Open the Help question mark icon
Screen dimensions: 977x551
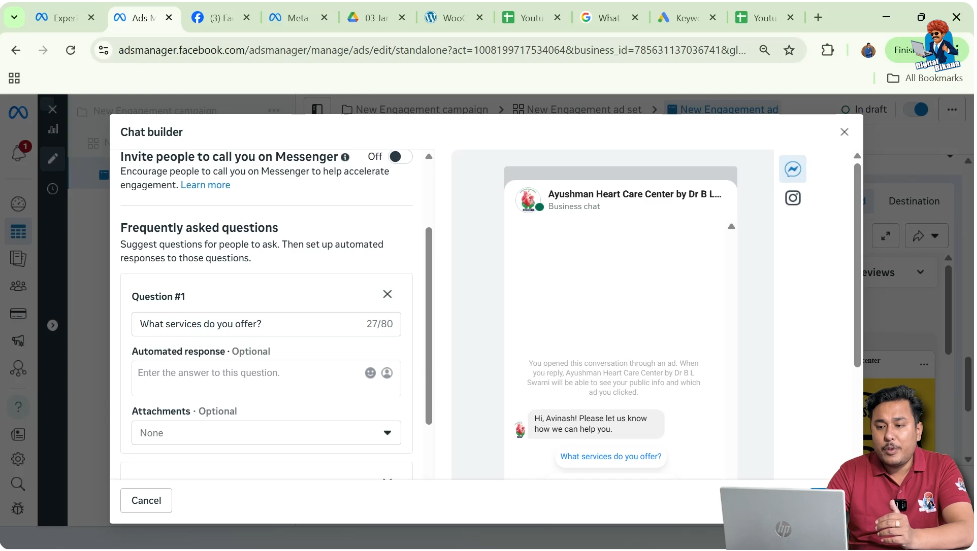tap(18, 407)
